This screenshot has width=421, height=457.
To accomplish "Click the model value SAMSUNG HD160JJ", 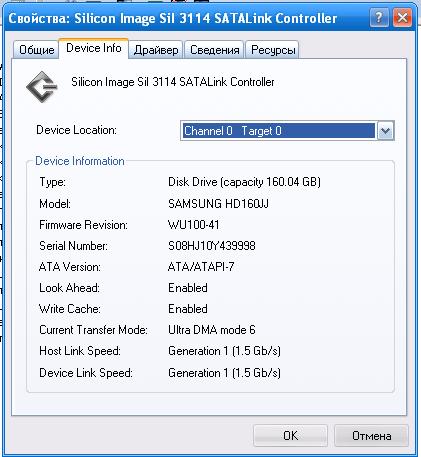I will point(218,204).
